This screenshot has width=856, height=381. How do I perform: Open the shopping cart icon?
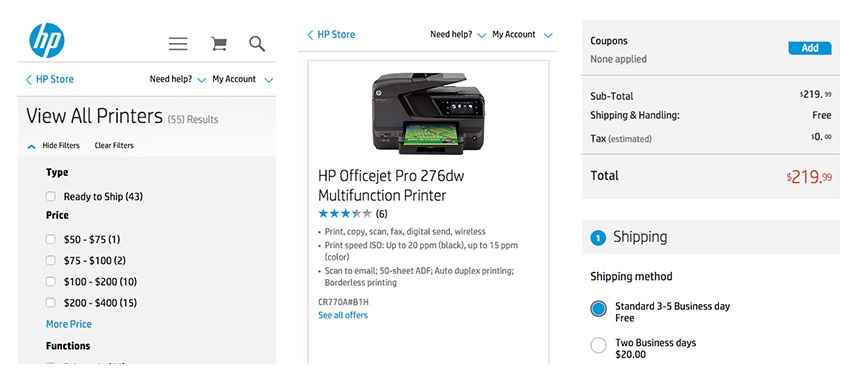pos(219,44)
